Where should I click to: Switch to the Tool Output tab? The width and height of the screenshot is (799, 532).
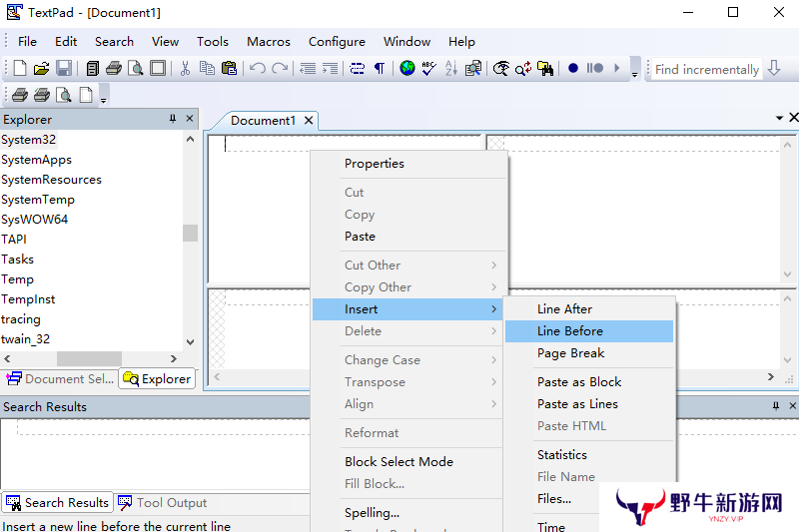163,502
